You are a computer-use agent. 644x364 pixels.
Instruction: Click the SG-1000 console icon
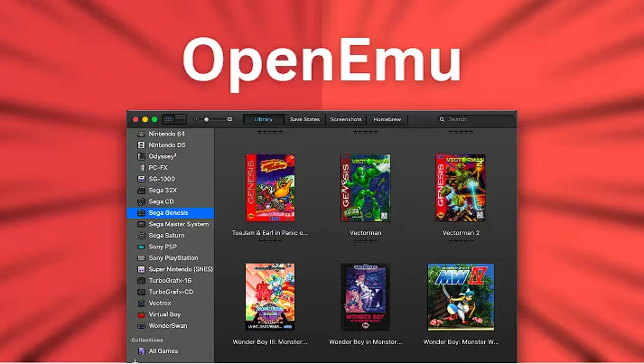pos(141,179)
